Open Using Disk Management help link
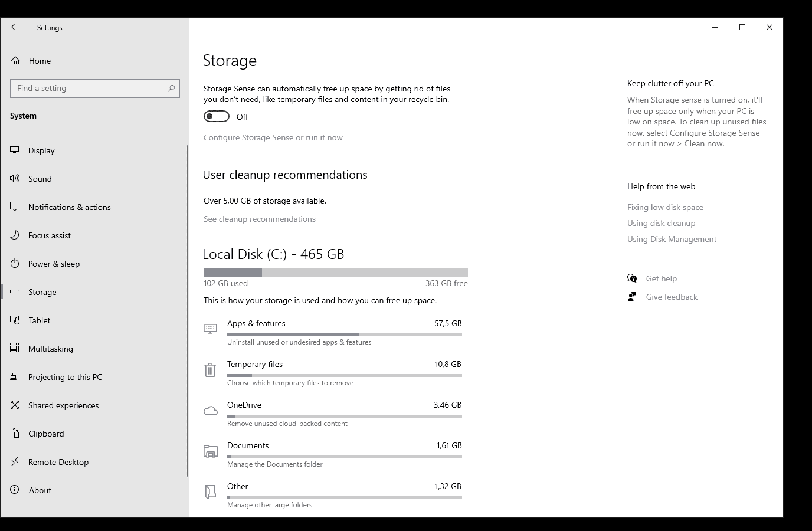The width and height of the screenshot is (812, 531). point(672,239)
